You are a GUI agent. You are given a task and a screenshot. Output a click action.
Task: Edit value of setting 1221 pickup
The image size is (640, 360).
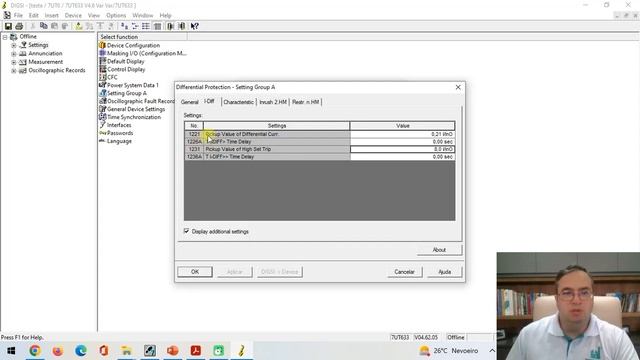(402, 134)
